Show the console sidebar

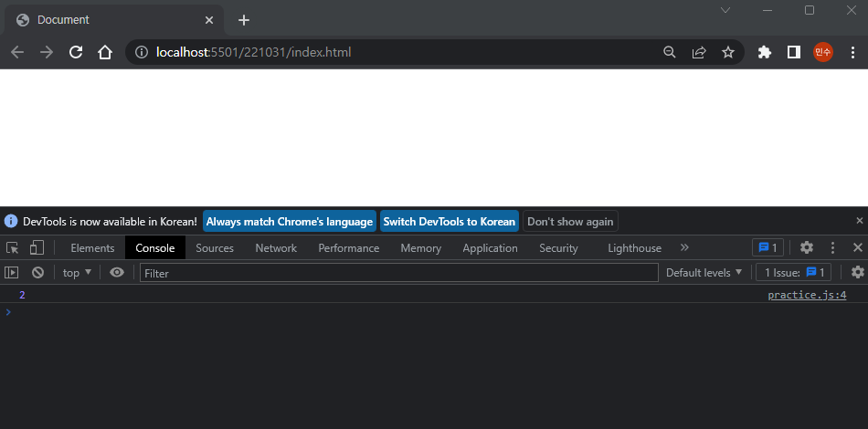pyautogui.click(x=11, y=272)
